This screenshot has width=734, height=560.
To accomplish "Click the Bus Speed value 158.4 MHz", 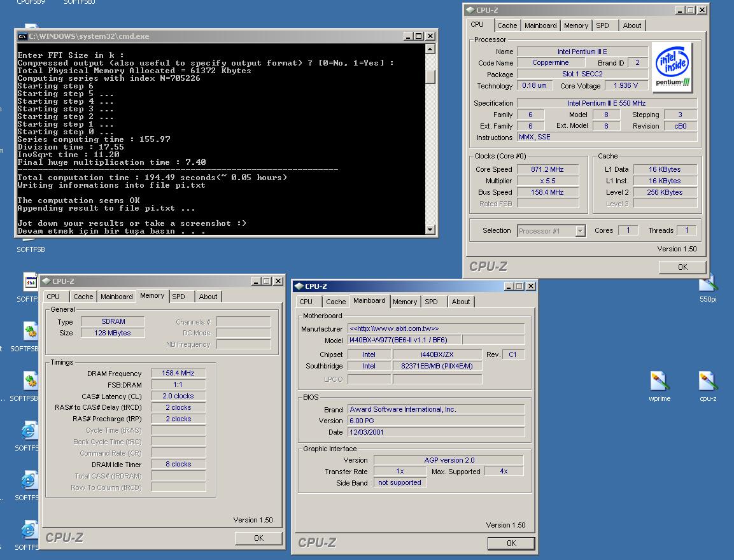I will click(x=547, y=192).
